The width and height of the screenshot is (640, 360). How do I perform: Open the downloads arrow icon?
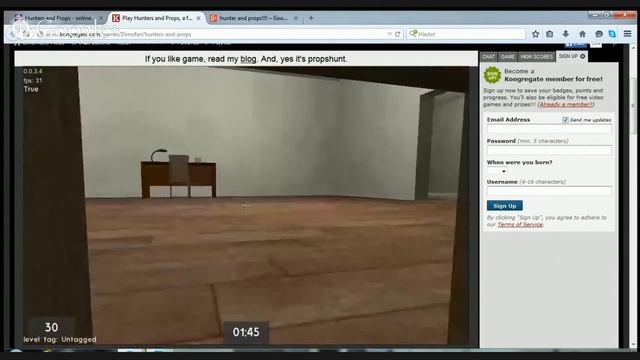click(566, 34)
